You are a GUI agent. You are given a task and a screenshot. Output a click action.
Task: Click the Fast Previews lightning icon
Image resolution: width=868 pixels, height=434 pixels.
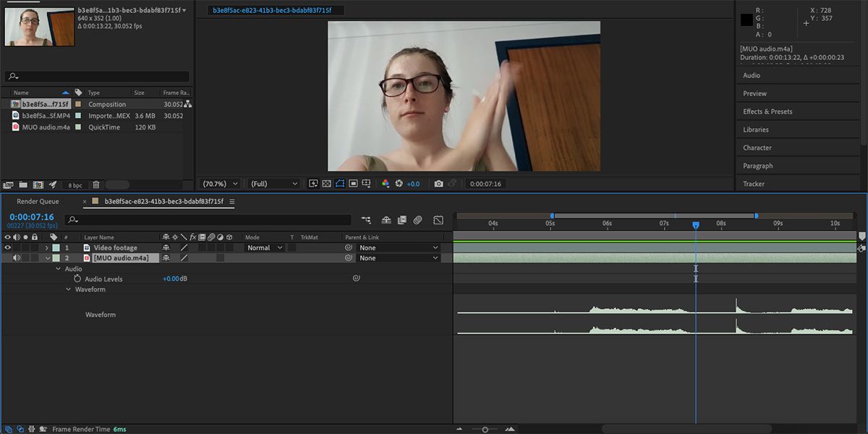pyautogui.click(x=314, y=184)
